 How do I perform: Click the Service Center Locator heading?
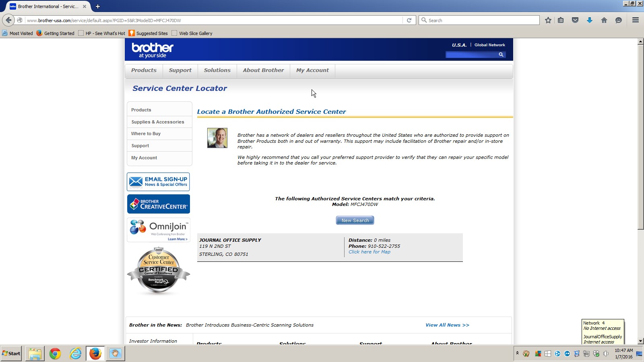click(x=180, y=88)
